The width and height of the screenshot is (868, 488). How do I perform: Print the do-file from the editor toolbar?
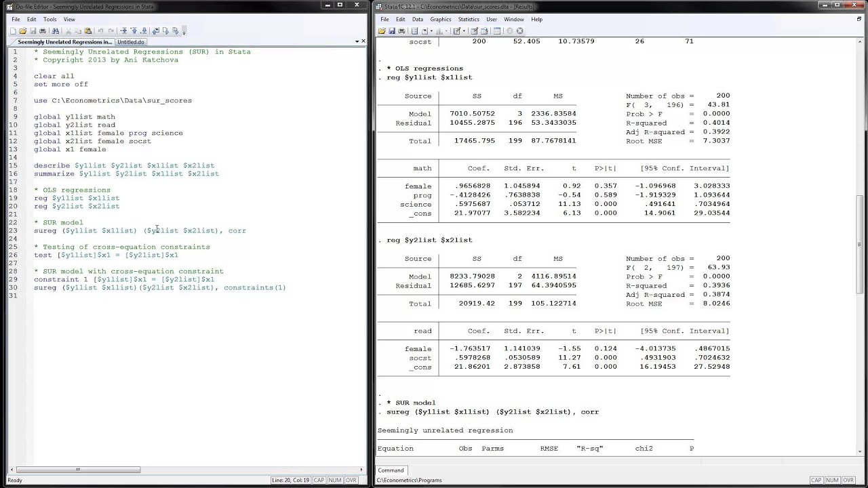pyautogui.click(x=43, y=30)
